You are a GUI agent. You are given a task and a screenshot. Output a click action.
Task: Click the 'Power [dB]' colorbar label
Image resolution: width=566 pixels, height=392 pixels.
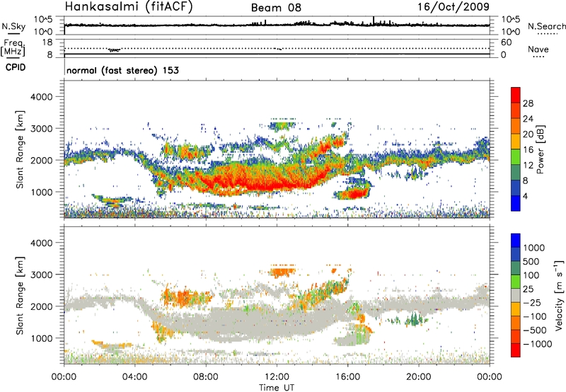click(x=540, y=149)
